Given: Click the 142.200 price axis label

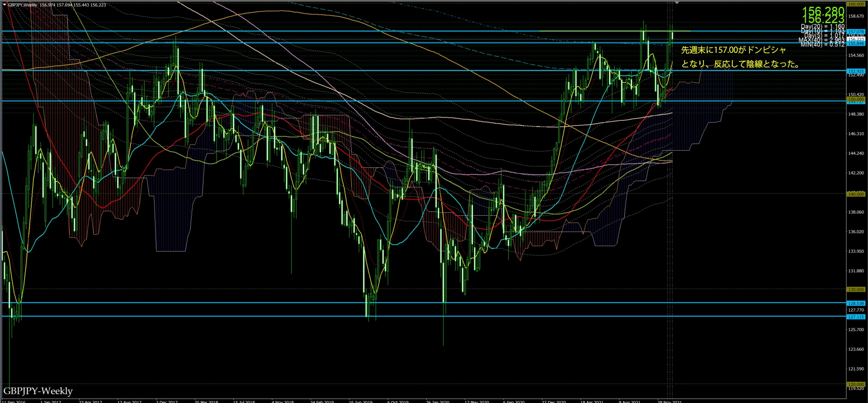Looking at the screenshot, I should pyautogui.click(x=856, y=173).
